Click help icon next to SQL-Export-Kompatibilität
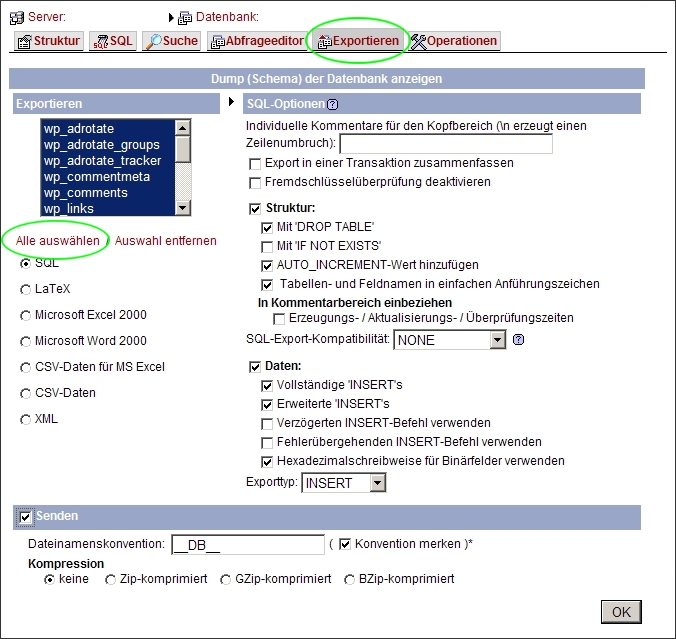 [x=518, y=340]
